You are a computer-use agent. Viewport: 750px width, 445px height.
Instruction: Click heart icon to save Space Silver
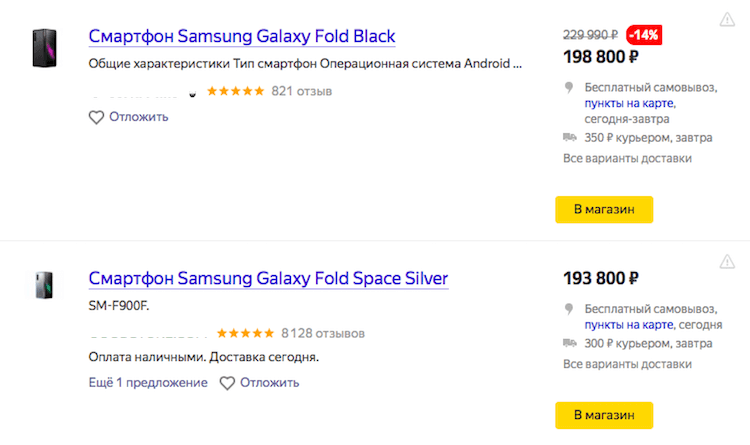coord(227,383)
